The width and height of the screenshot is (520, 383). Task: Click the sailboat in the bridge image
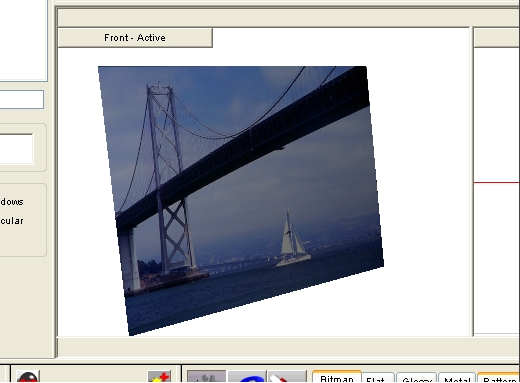pyautogui.click(x=293, y=239)
